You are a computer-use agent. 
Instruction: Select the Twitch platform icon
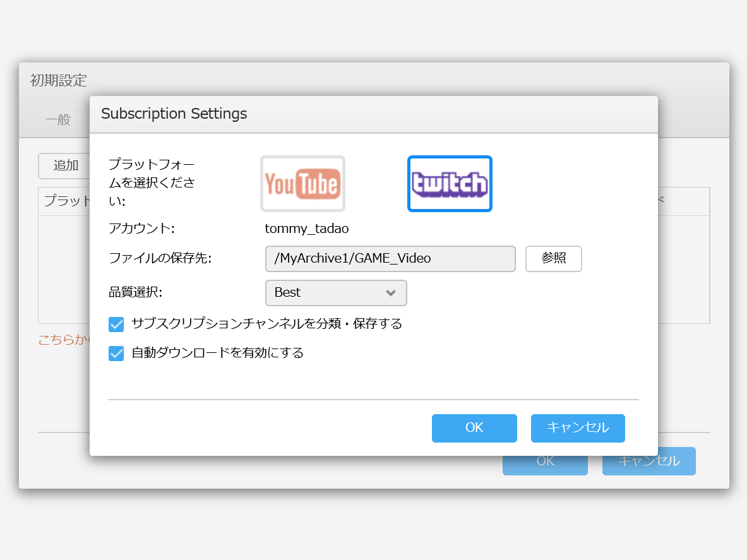(x=449, y=184)
